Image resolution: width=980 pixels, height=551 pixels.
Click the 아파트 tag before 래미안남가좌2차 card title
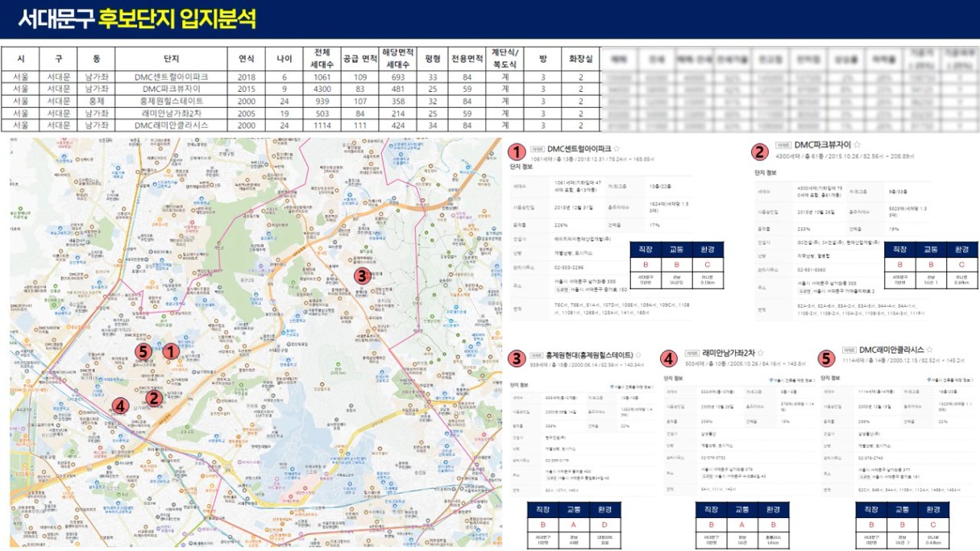691,353
